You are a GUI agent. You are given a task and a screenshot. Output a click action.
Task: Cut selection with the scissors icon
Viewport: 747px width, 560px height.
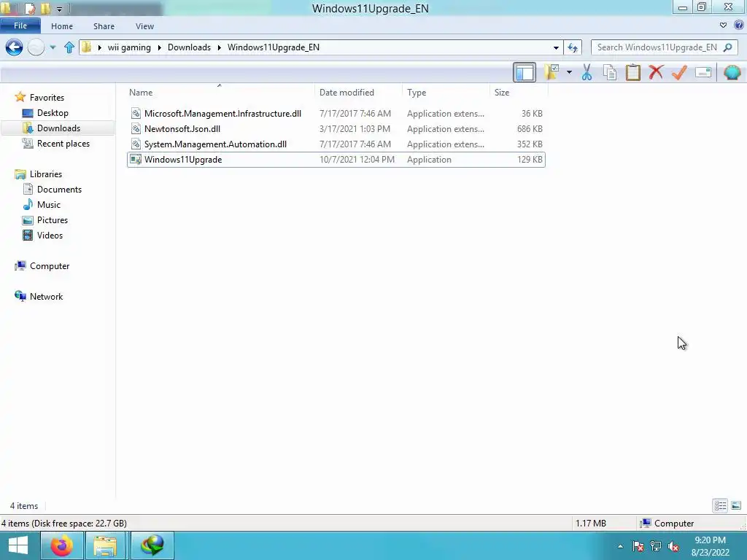click(587, 72)
